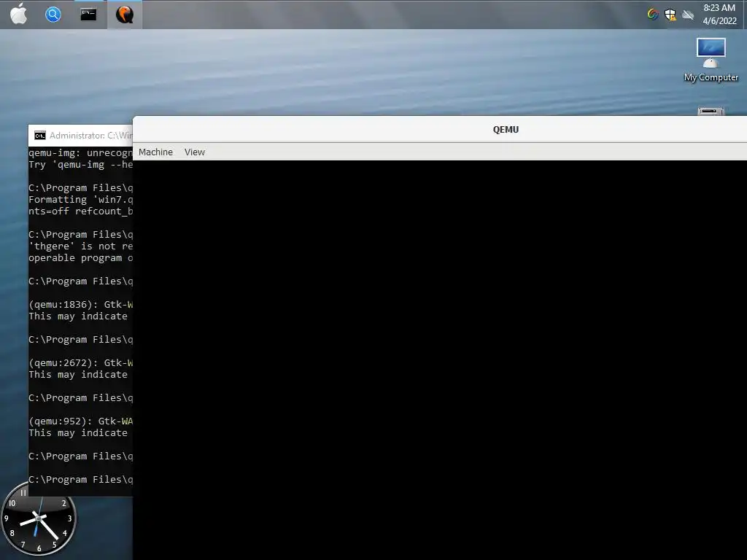
Task: Select the QEMU taskbar icon
Action: 124,15
